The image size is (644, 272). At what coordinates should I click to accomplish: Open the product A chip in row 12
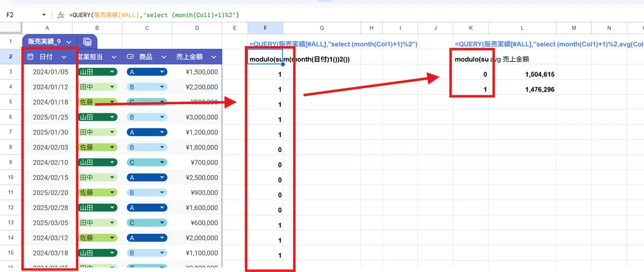click(147, 207)
